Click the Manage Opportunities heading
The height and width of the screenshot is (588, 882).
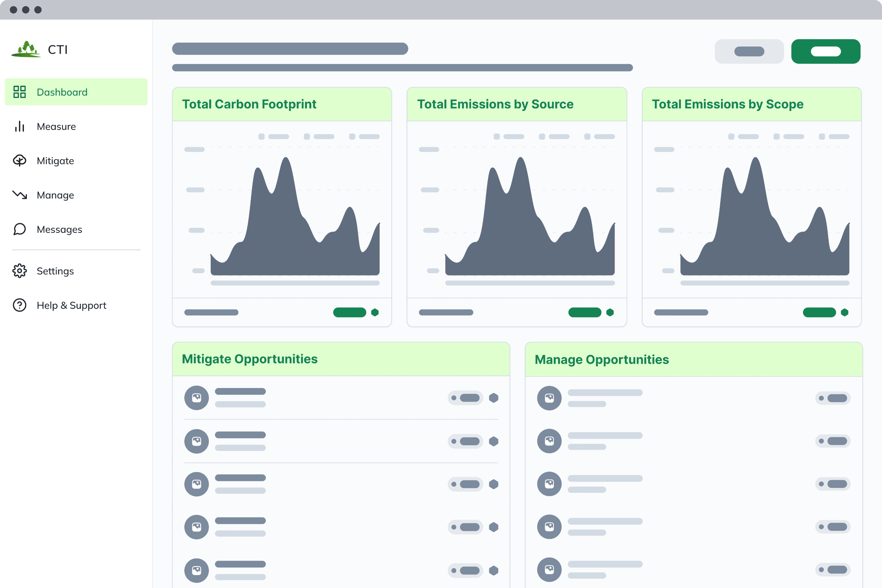(x=602, y=360)
